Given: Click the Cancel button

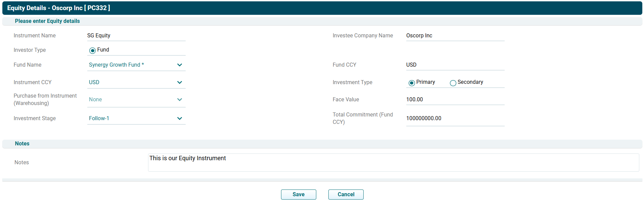Looking at the screenshot, I should coord(346,195).
